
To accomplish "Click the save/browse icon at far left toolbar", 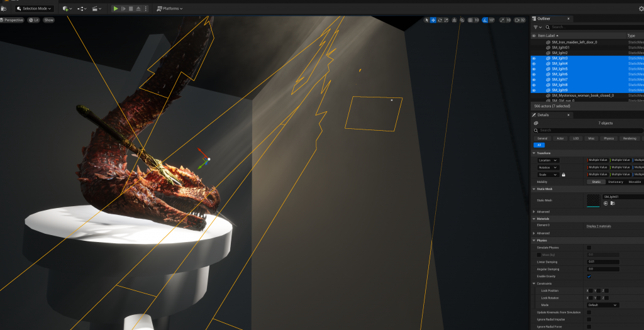I will 3,9.
